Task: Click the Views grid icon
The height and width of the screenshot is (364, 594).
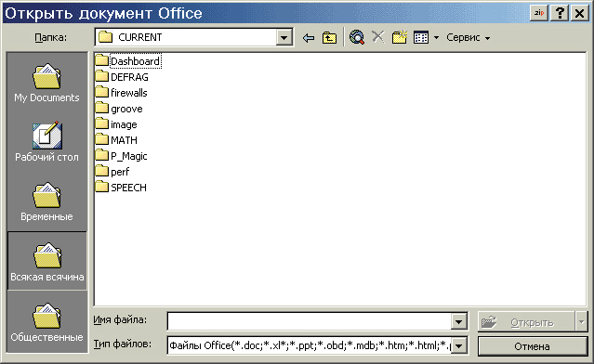Action: [421, 37]
